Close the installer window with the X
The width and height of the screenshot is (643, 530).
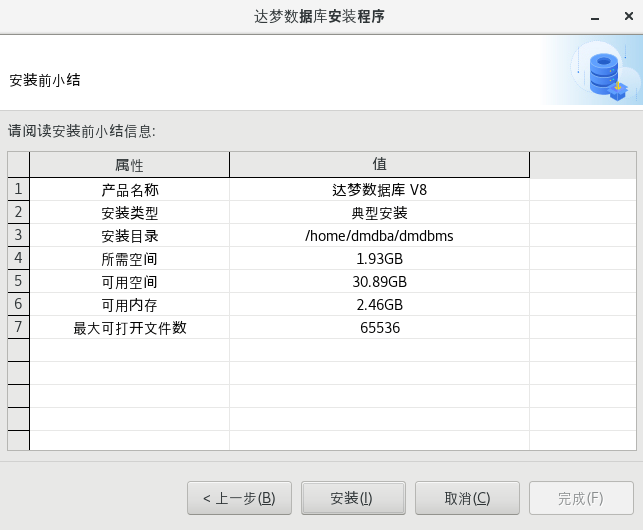(629, 16)
